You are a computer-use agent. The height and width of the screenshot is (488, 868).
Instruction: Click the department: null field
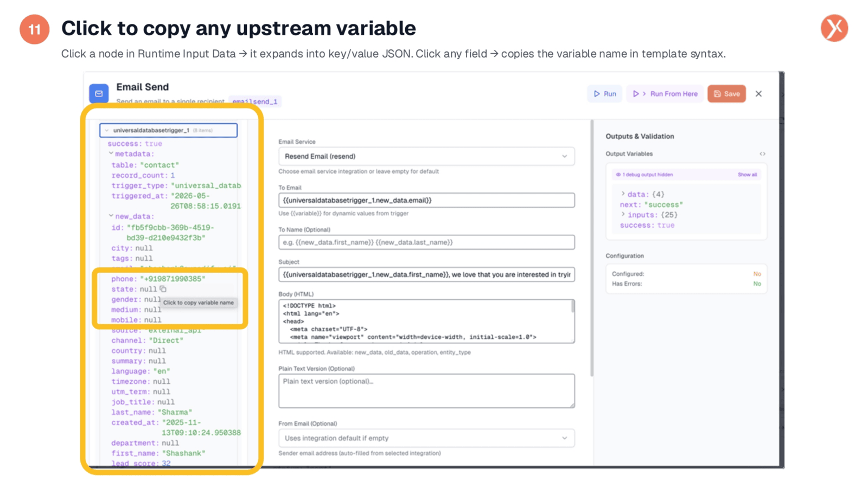(x=145, y=443)
